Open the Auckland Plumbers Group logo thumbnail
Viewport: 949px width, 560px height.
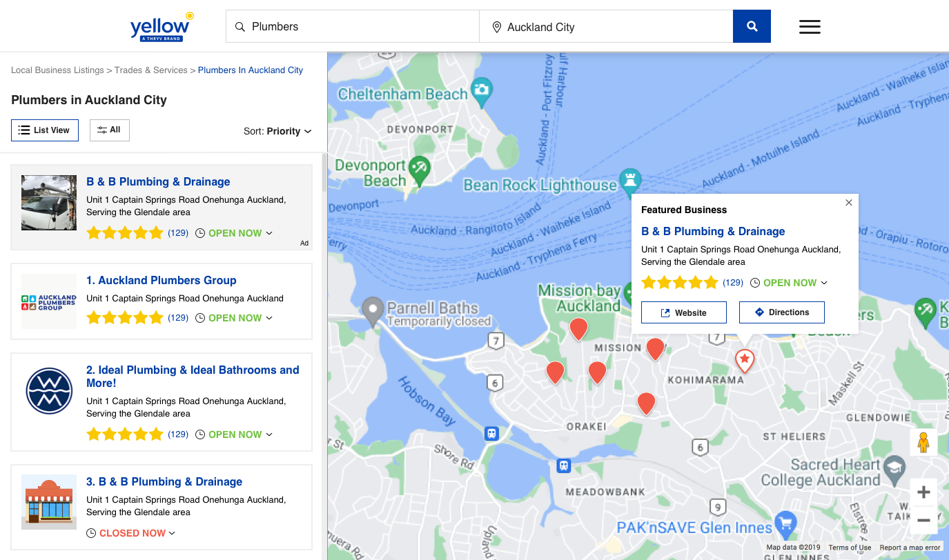pyautogui.click(x=48, y=301)
